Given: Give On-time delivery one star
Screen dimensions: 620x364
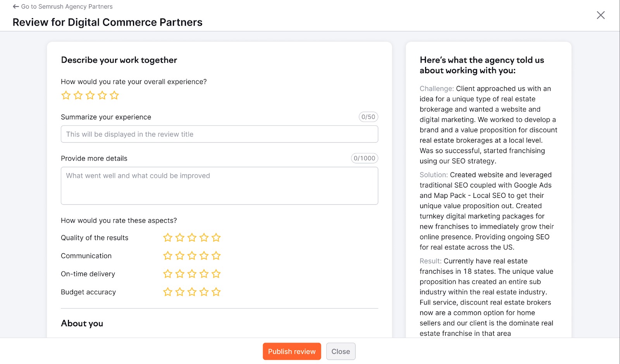Looking at the screenshot, I should (167, 274).
